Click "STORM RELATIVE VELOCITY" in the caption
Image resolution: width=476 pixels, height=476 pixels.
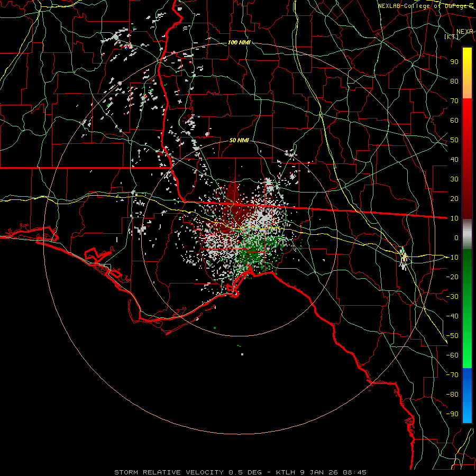click(x=169, y=472)
